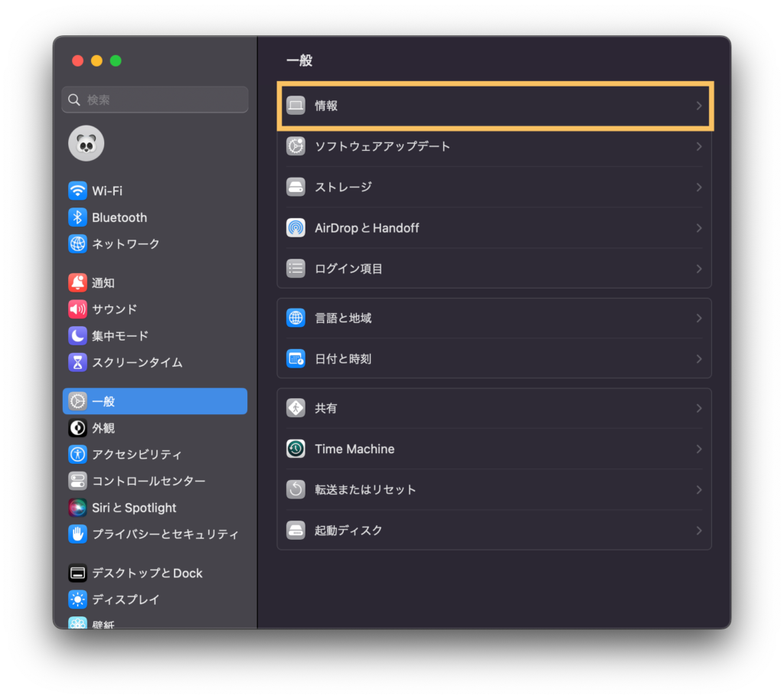Open the ソフトウェアアップデート text label
Image resolution: width=784 pixels, height=699 pixels.
coord(383,146)
